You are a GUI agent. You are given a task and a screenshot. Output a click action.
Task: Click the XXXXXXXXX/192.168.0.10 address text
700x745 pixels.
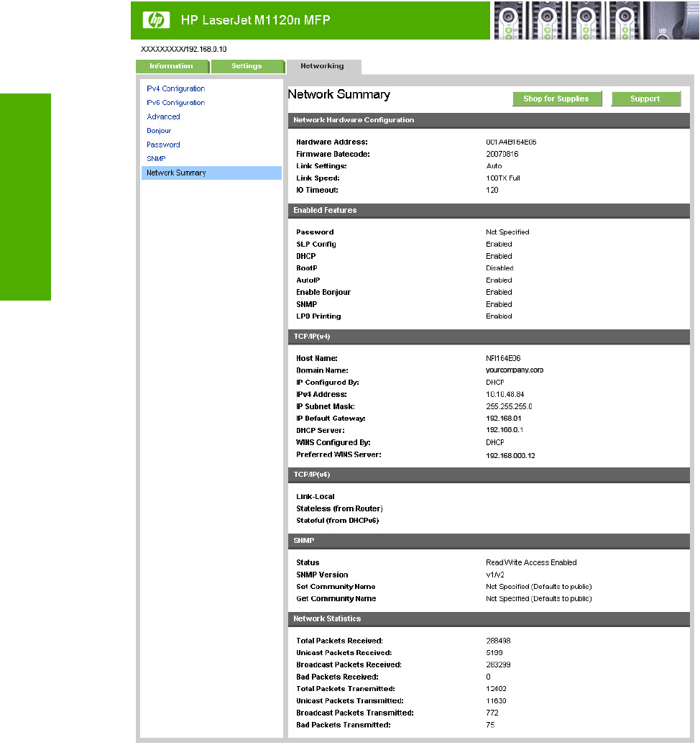(183, 49)
